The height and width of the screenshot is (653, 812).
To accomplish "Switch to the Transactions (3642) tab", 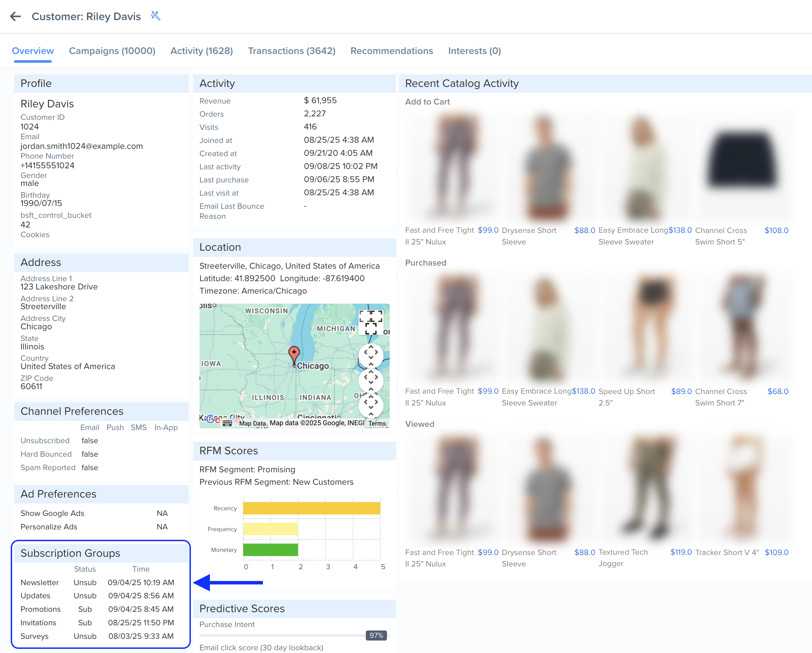I will tap(291, 51).
